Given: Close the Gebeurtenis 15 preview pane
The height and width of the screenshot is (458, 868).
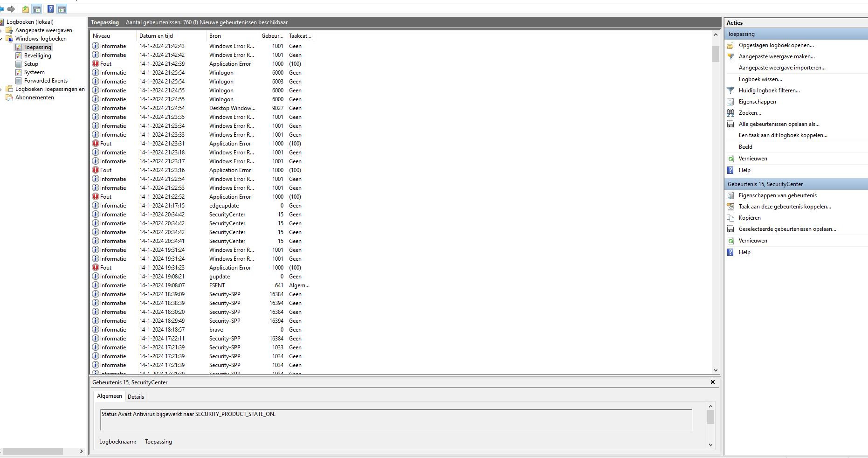Looking at the screenshot, I should point(712,382).
